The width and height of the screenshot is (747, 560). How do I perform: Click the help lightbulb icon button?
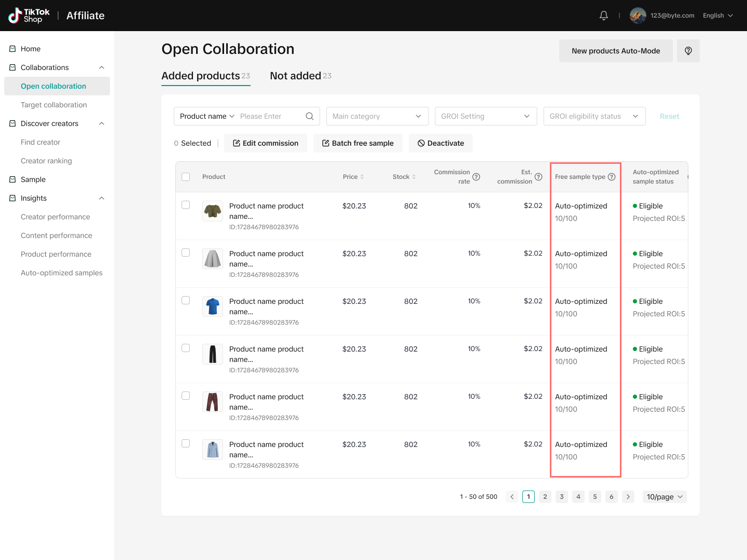(x=688, y=51)
